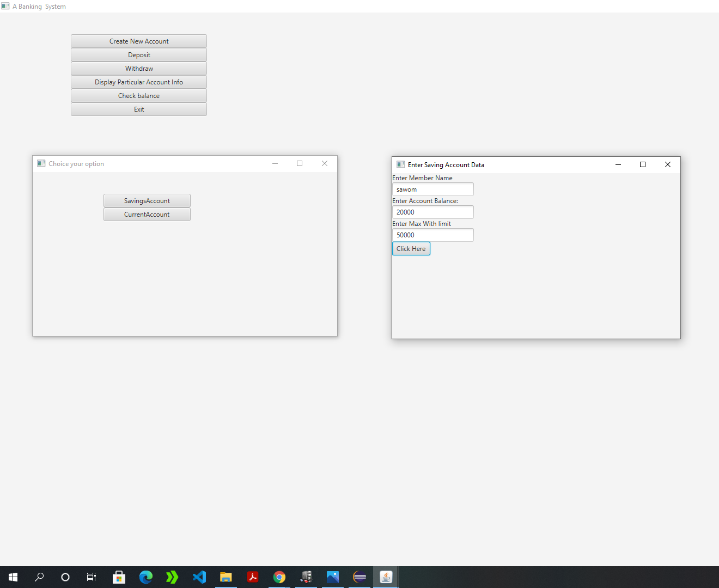Check balance using the Check balance button
This screenshot has height=588, width=719.
click(x=139, y=95)
